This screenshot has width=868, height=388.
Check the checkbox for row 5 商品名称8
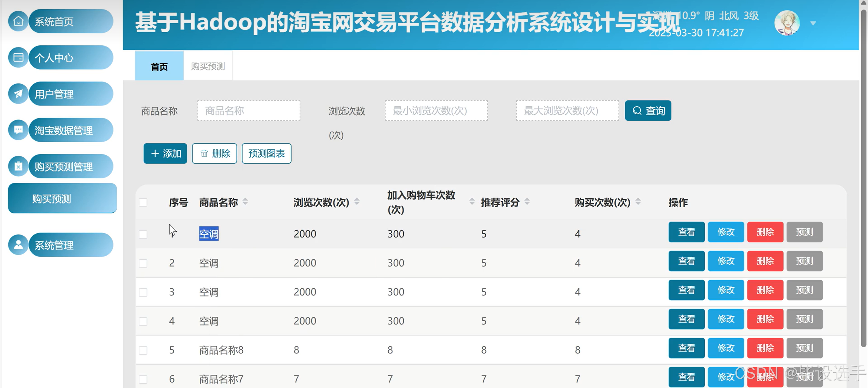(143, 350)
